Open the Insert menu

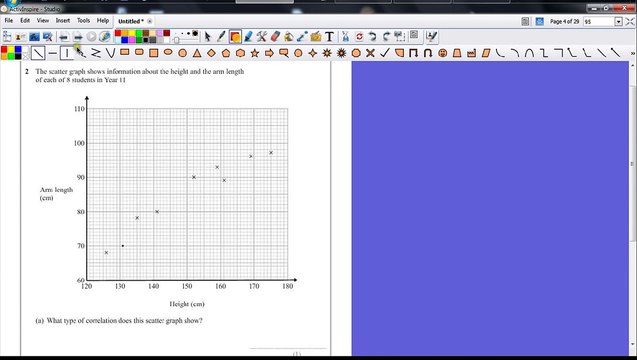pos(63,20)
